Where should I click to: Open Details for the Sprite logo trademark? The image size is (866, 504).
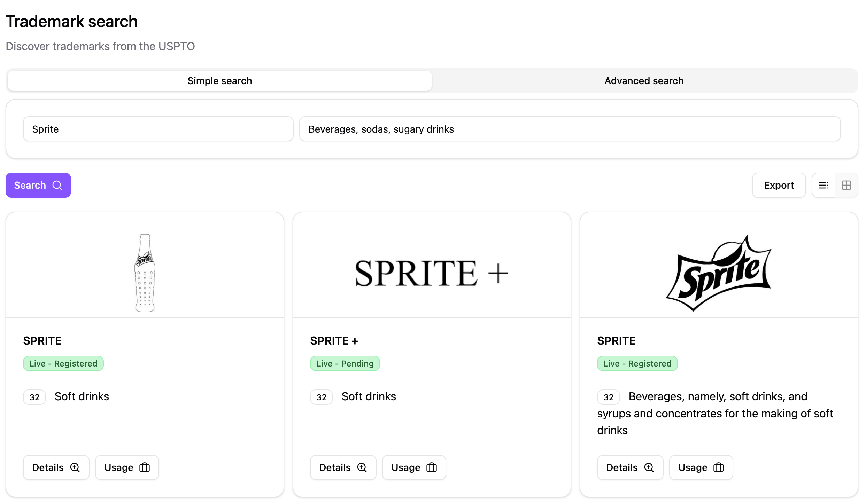click(x=630, y=467)
